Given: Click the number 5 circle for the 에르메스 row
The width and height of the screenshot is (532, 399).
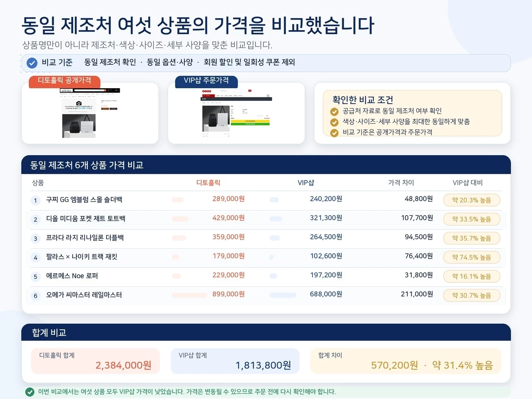Looking at the screenshot, I should pyautogui.click(x=35, y=277).
